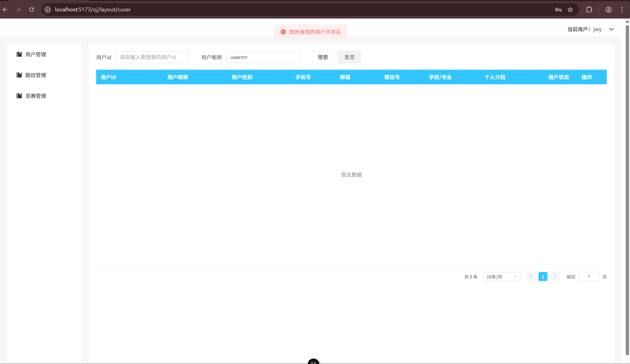Open the 10条/页 page size dropdown
Screen dimensions: 630x364
click(x=502, y=277)
